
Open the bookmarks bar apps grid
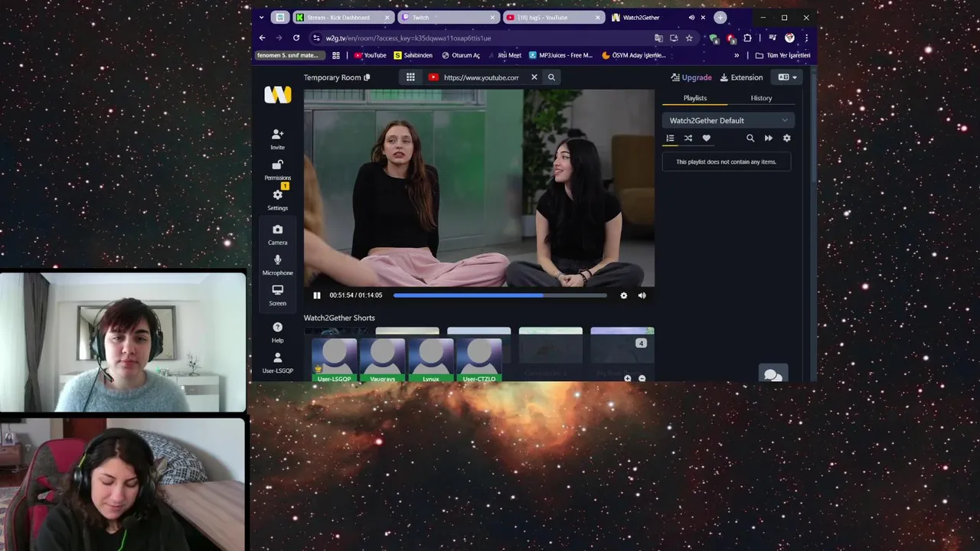point(336,55)
